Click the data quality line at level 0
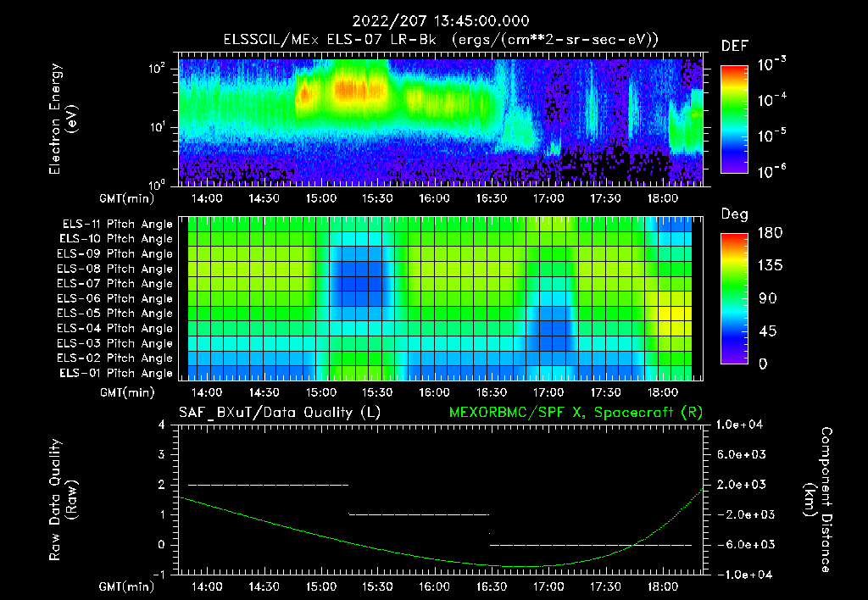868x600 pixels. pos(591,545)
